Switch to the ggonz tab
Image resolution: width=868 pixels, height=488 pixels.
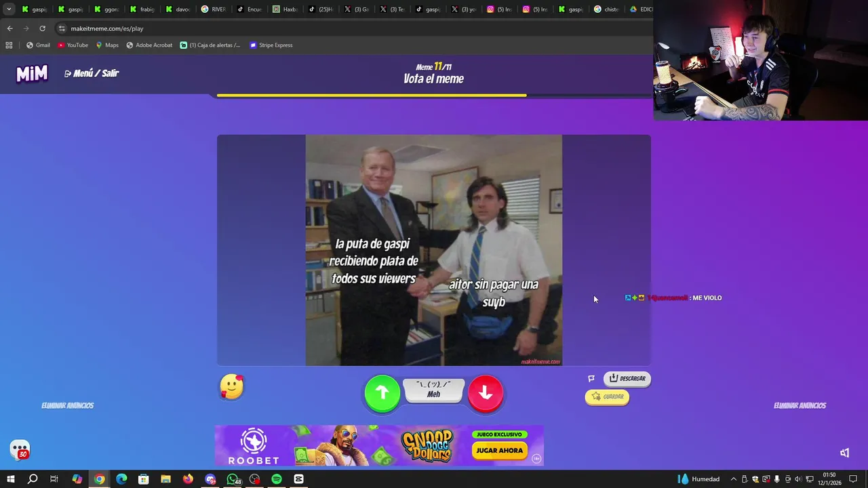click(x=107, y=9)
